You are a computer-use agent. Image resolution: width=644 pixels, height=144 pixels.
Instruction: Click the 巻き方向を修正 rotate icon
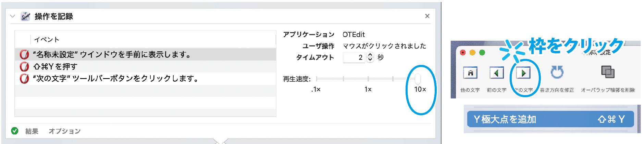coord(557,73)
